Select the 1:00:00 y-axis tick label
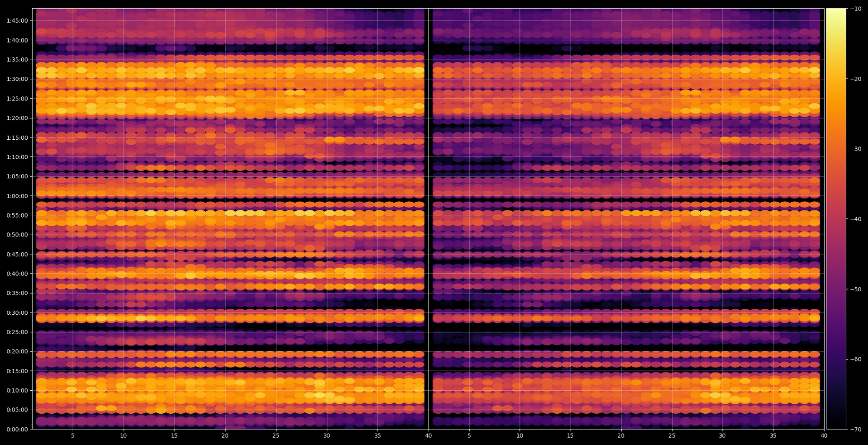Viewport: 868px width, 445px height. click(17, 196)
